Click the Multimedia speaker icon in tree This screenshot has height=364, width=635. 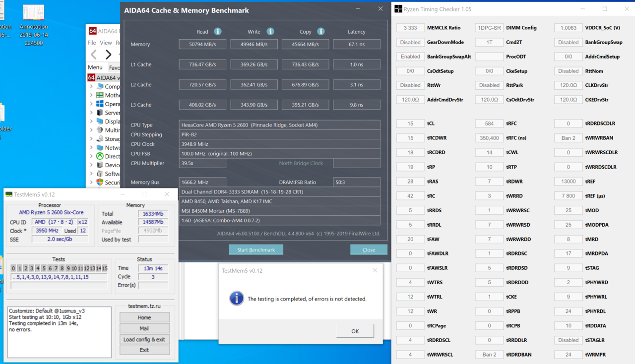coord(100,130)
